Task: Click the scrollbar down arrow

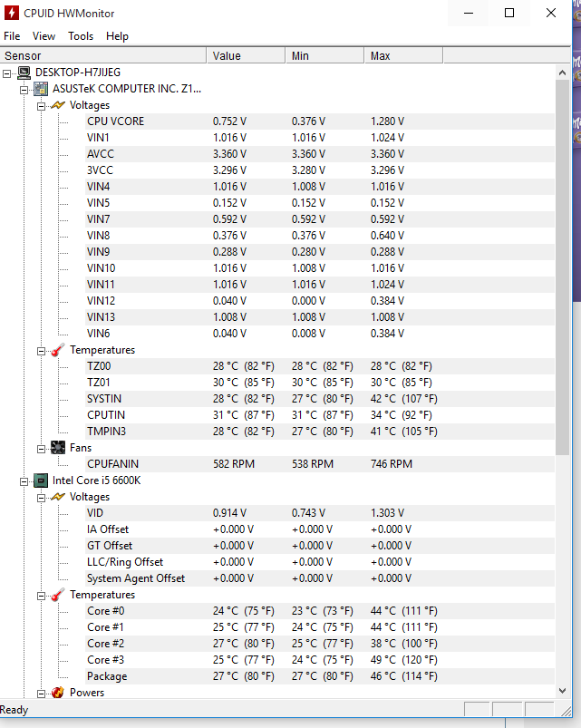Action: pos(563,691)
